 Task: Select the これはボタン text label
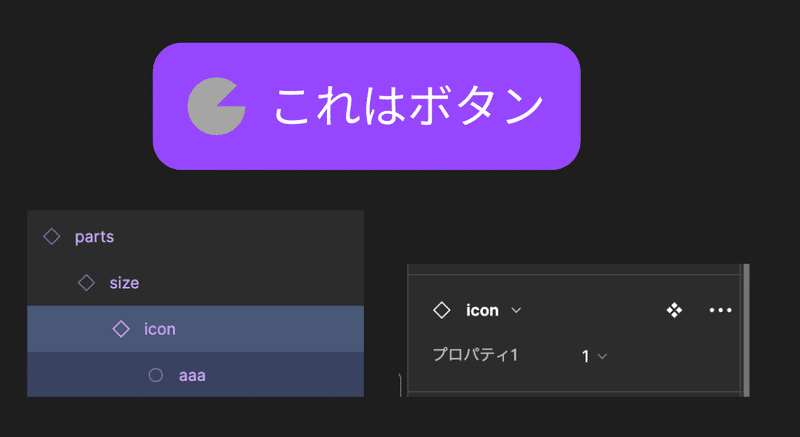click(x=409, y=106)
